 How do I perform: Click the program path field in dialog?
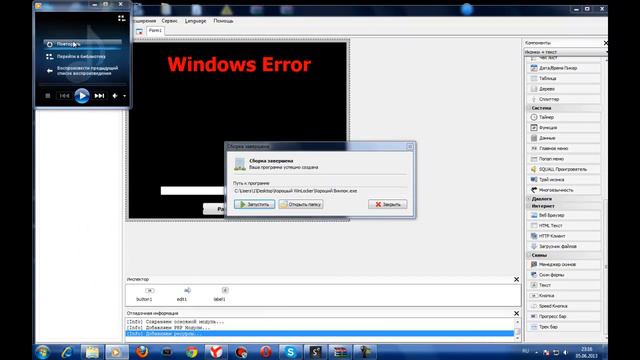320,191
